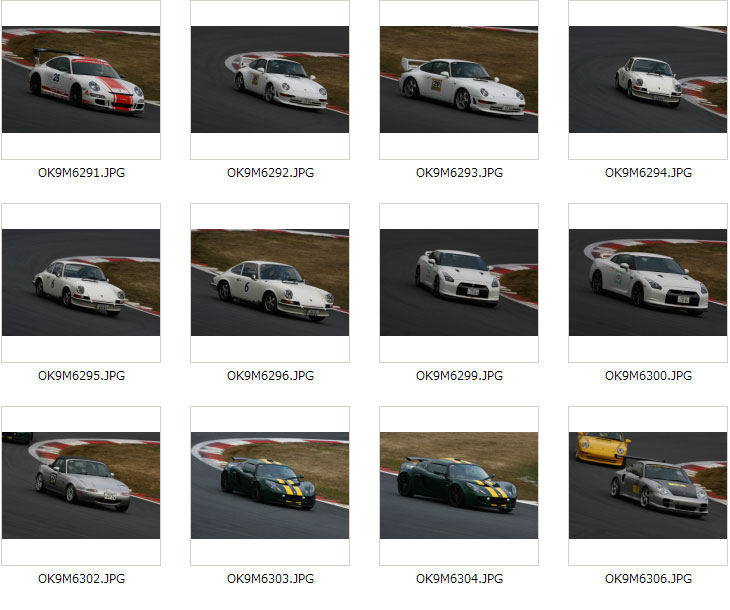The height and width of the screenshot is (610, 730).
Task: Click the caption OK9M6302.JPG
Action: (x=81, y=579)
